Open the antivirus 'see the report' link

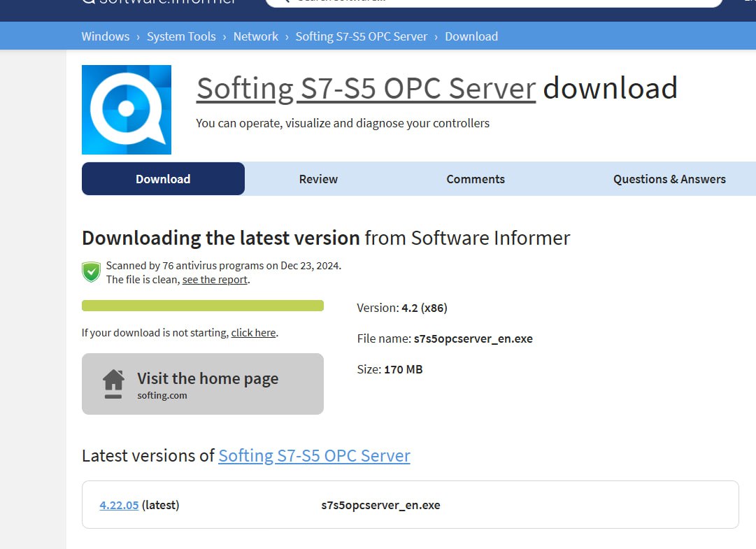coord(215,280)
